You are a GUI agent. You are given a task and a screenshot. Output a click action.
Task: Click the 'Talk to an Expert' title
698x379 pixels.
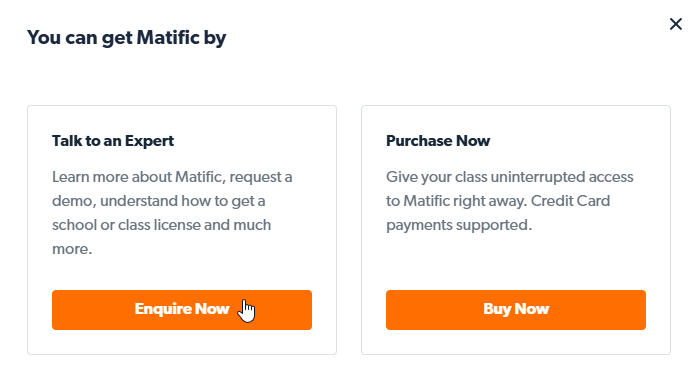tap(113, 141)
